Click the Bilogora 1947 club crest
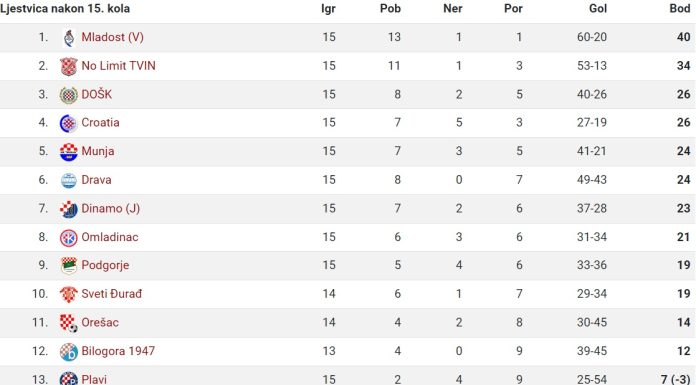Viewport: 696px width, 385px height. point(69,351)
